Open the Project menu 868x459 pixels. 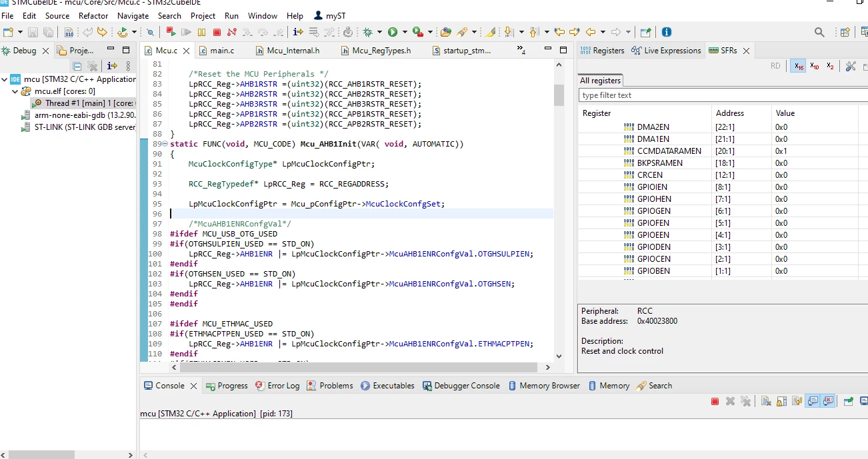pos(203,15)
